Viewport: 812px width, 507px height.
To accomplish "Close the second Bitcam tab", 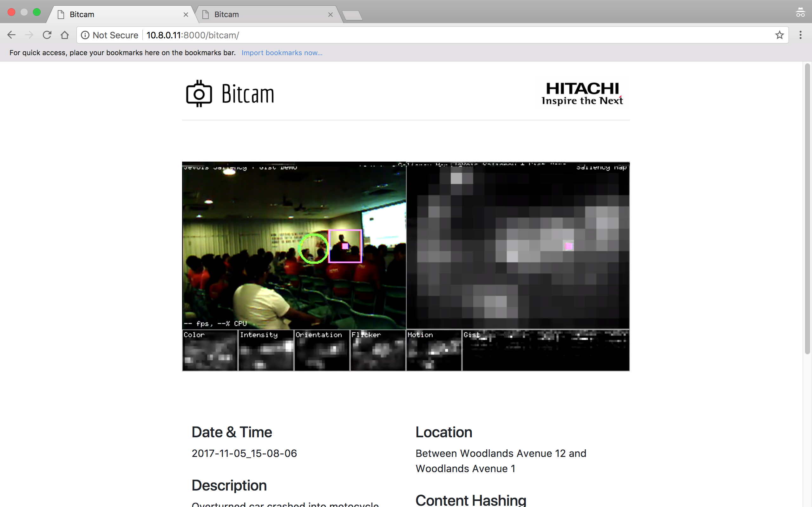I will tap(330, 15).
